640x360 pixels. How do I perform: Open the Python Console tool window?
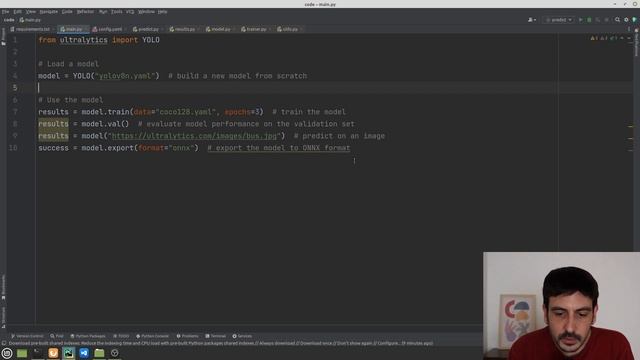[x=152, y=336]
